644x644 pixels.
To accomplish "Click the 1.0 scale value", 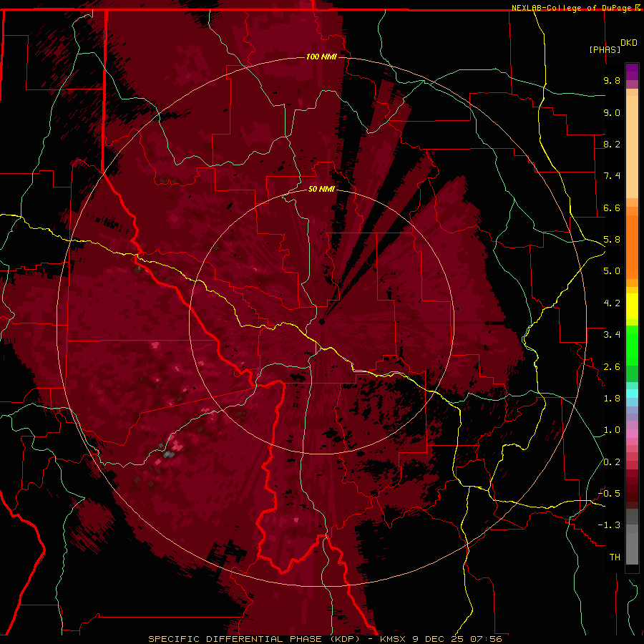I will pos(612,430).
